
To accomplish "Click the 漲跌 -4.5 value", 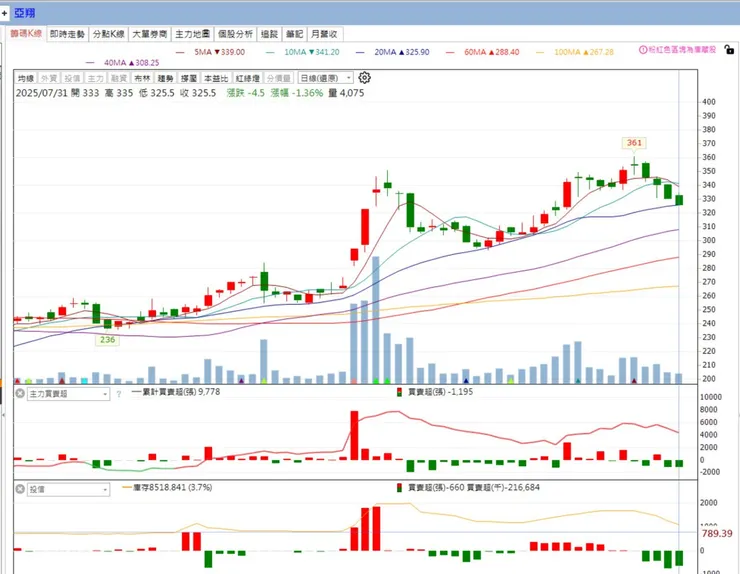I will [245, 93].
